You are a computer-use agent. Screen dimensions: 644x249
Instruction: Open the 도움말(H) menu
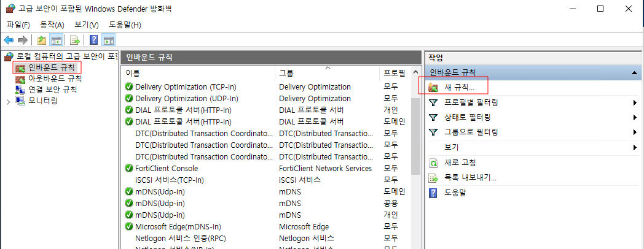click(125, 25)
